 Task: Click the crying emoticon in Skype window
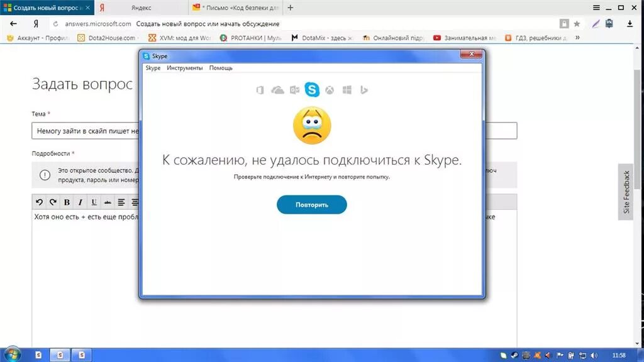pos(312,125)
